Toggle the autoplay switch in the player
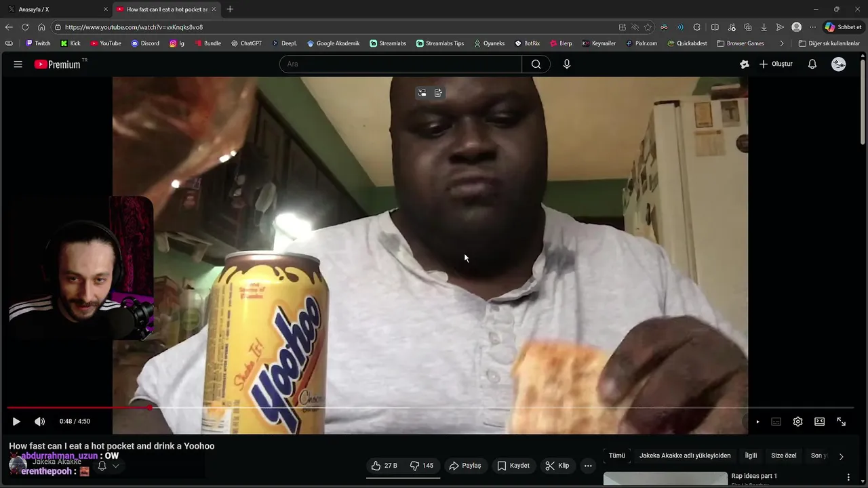The image size is (868, 488). pos(757,422)
